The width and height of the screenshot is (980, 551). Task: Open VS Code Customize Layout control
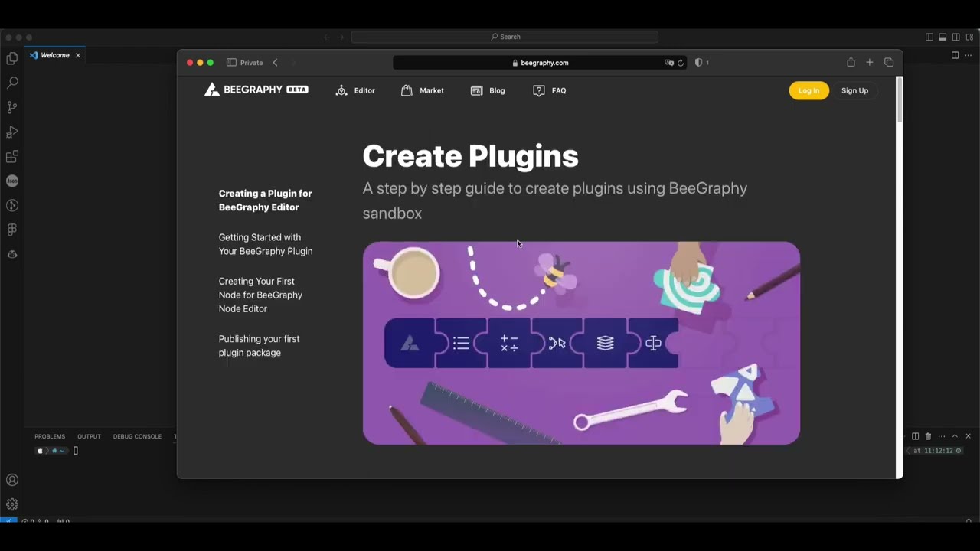(x=970, y=37)
